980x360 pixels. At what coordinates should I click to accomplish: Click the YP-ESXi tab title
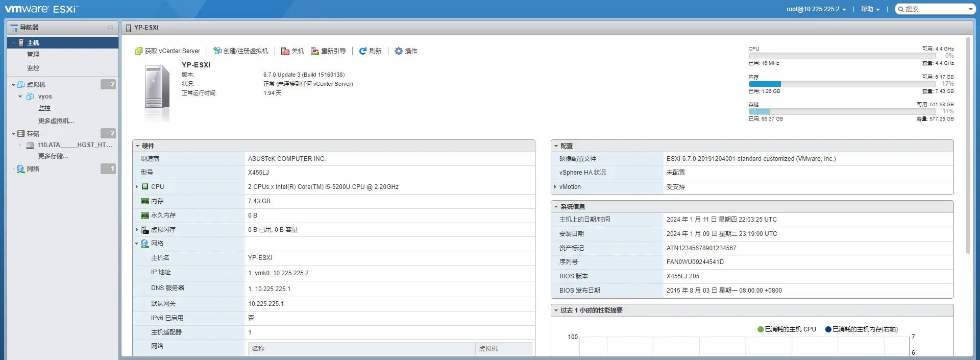point(146,28)
